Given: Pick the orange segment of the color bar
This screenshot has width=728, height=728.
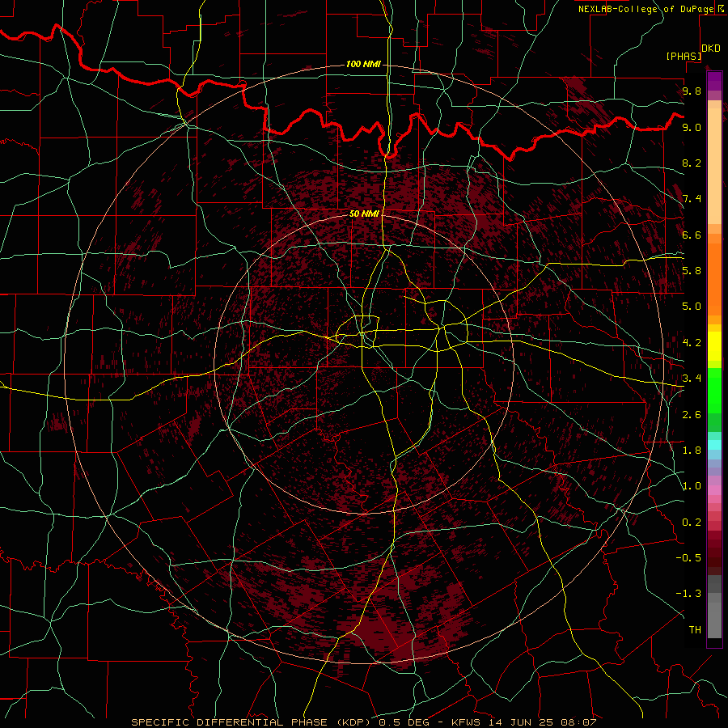Looking at the screenshot, I should 714,278.
